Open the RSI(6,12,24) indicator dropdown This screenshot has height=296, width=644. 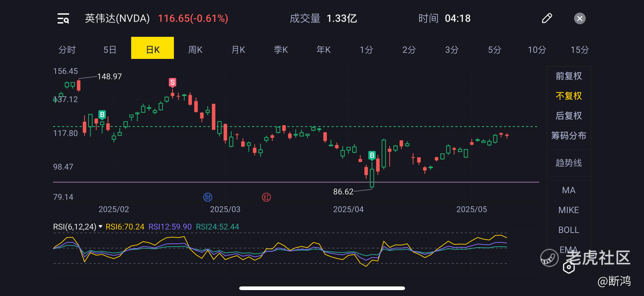click(78, 227)
